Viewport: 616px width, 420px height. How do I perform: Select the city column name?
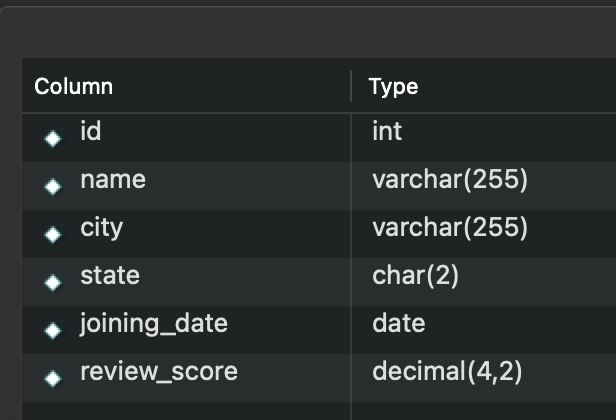coord(102,227)
